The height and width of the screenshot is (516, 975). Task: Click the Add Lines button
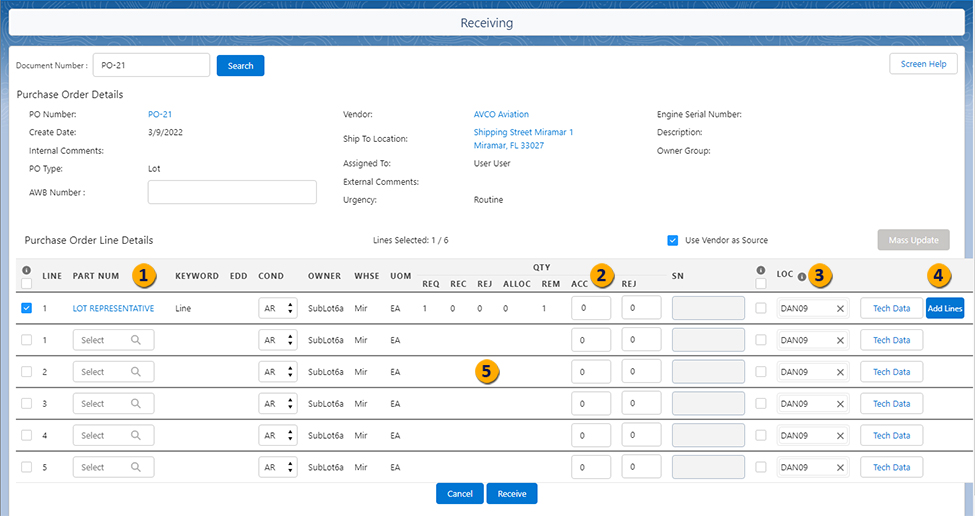point(945,309)
